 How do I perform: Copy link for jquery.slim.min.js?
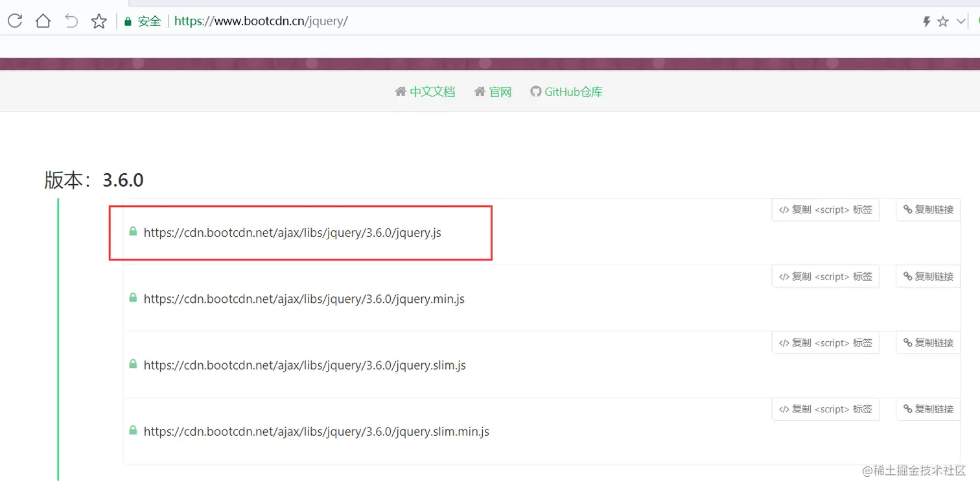pos(928,409)
